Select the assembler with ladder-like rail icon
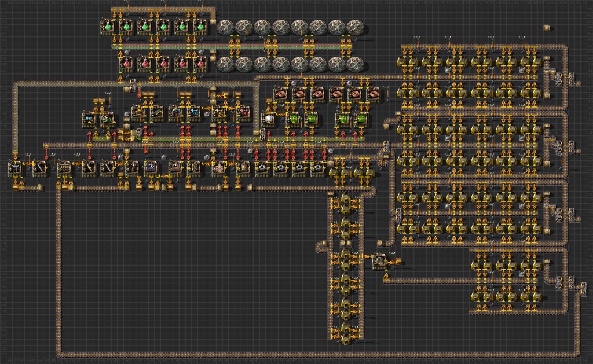Screen dimensions: 593x364 pos(64,168)
